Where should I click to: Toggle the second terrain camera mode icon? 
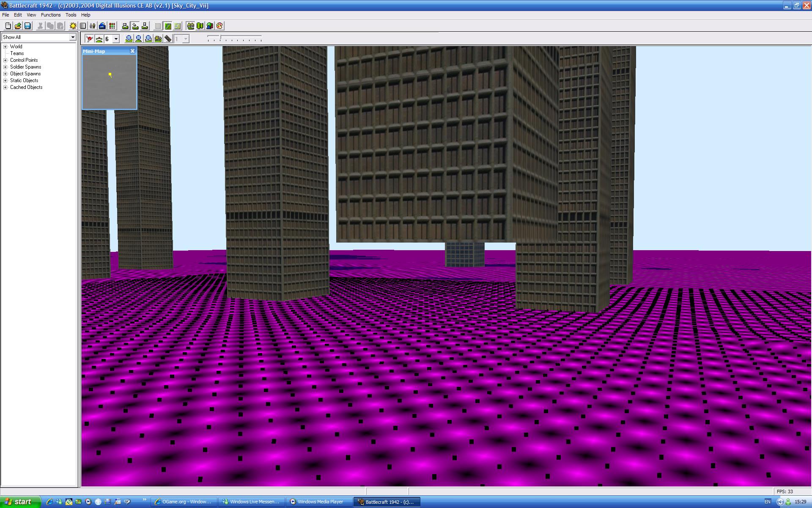point(135,26)
